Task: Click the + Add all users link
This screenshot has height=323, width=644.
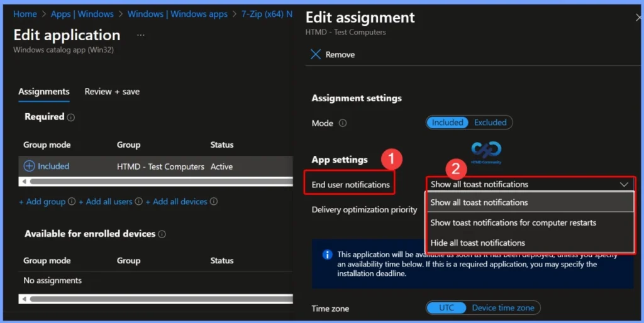Action: click(x=106, y=202)
